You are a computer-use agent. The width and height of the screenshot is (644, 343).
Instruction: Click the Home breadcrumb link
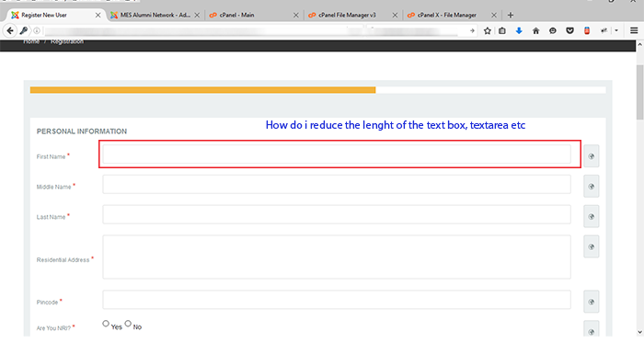click(31, 41)
